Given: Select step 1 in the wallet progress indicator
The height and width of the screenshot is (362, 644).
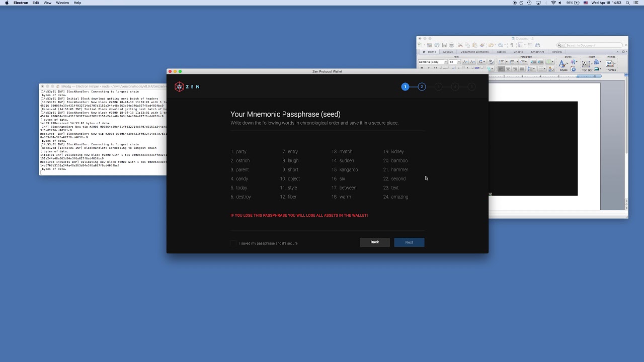Looking at the screenshot, I should tap(405, 87).
